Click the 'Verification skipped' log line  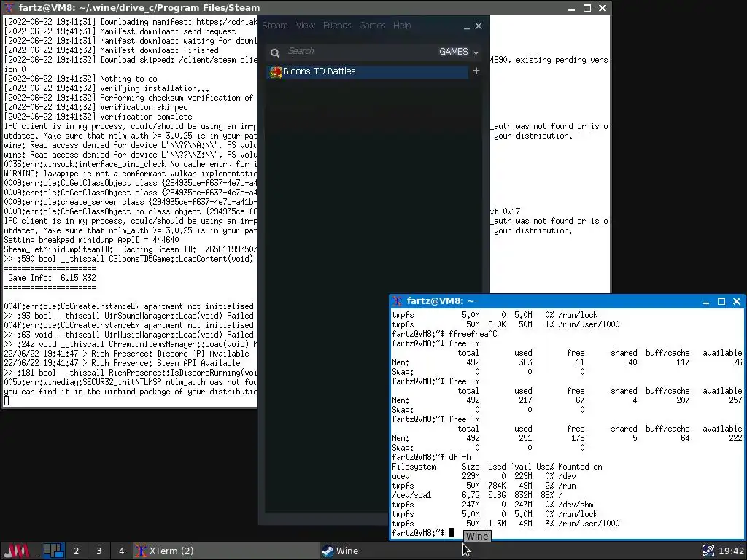tap(96, 107)
